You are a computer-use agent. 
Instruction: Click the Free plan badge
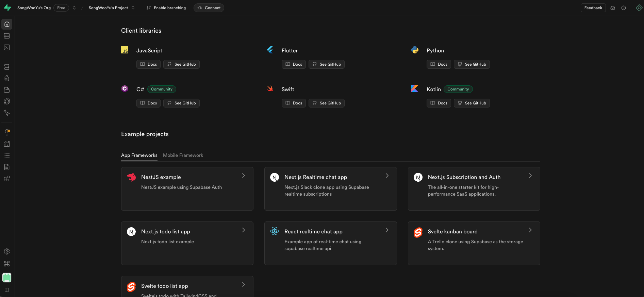(x=61, y=8)
